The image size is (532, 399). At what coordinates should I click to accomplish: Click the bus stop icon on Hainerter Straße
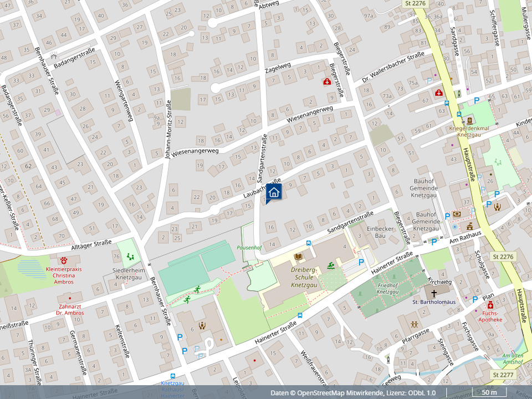pyautogui.click(x=300, y=315)
